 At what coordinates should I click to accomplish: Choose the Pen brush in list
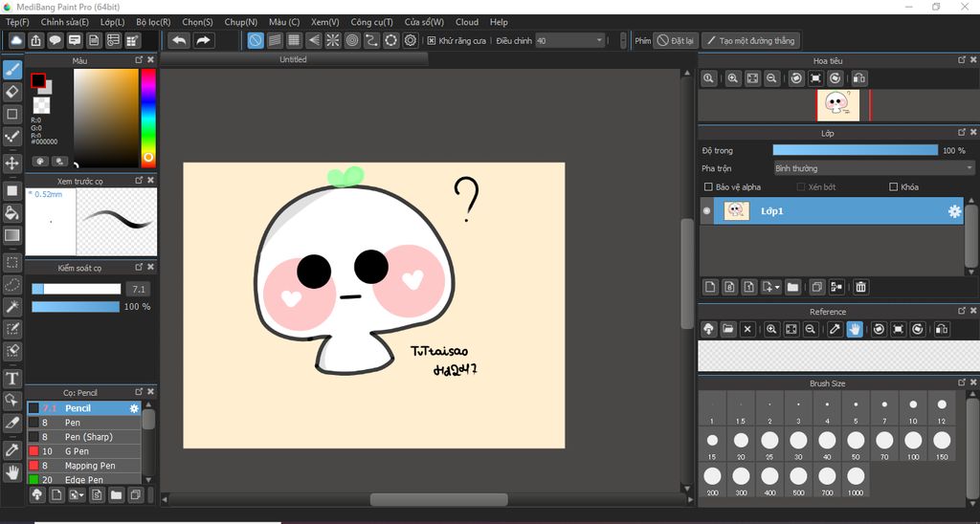pos(84,423)
